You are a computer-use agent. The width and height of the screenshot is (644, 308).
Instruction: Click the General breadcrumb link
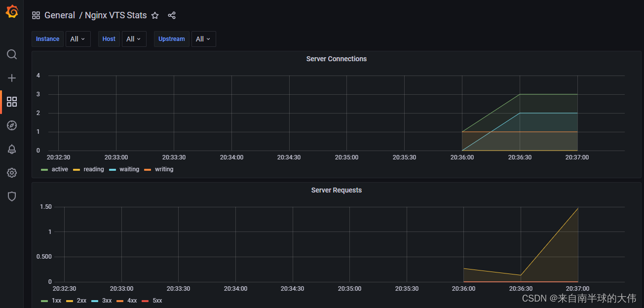(60, 15)
